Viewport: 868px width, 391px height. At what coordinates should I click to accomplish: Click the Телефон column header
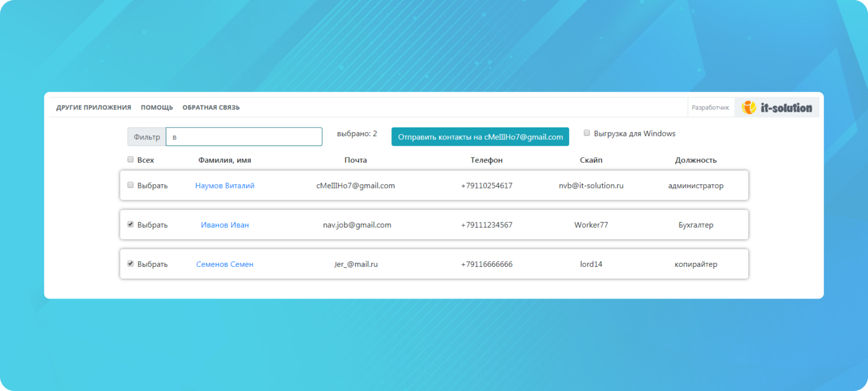[486, 160]
